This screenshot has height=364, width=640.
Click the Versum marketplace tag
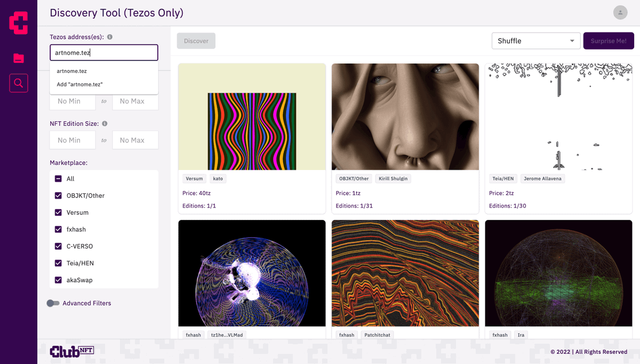point(195,179)
